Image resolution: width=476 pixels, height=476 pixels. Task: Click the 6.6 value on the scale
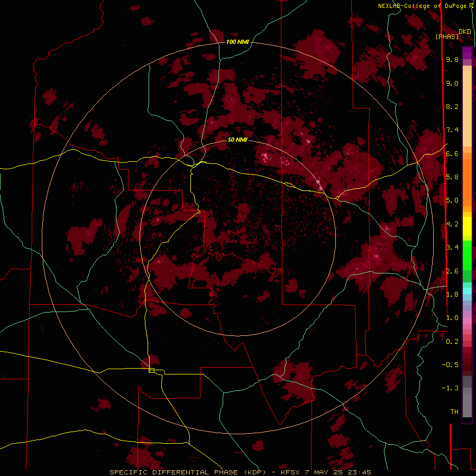[x=452, y=153]
